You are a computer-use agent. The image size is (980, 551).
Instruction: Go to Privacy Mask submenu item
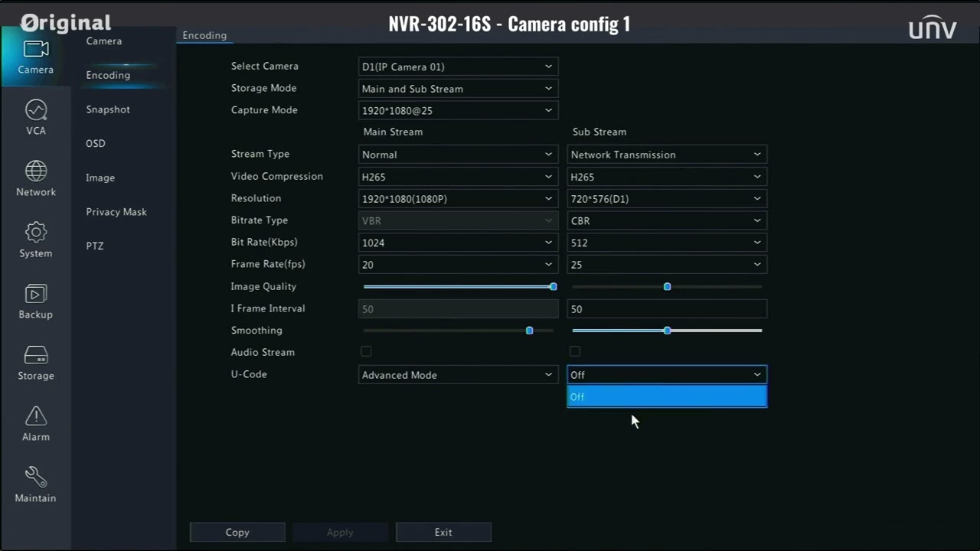point(116,212)
